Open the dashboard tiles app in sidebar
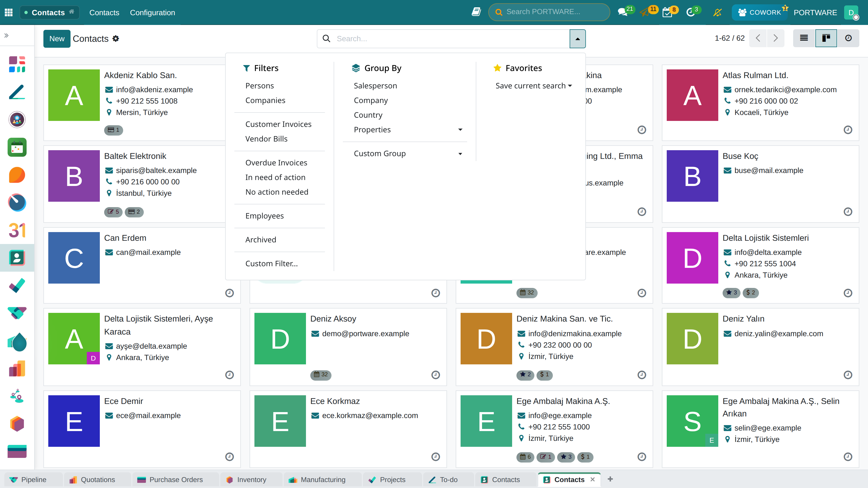868x488 pixels. (x=17, y=64)
